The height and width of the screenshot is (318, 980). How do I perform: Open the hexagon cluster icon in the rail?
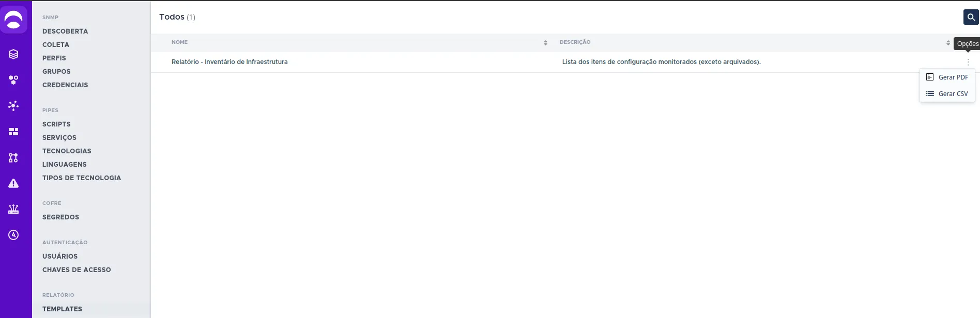click(13, 80)
